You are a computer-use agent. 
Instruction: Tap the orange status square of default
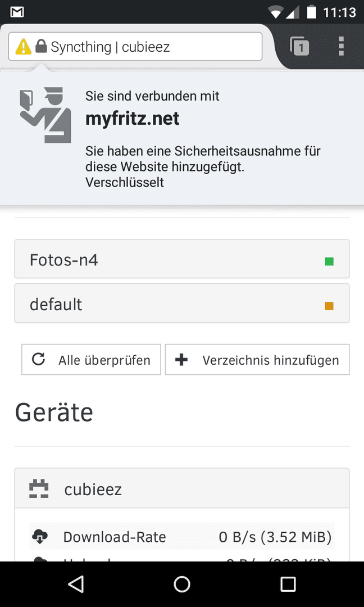[329, 306]
